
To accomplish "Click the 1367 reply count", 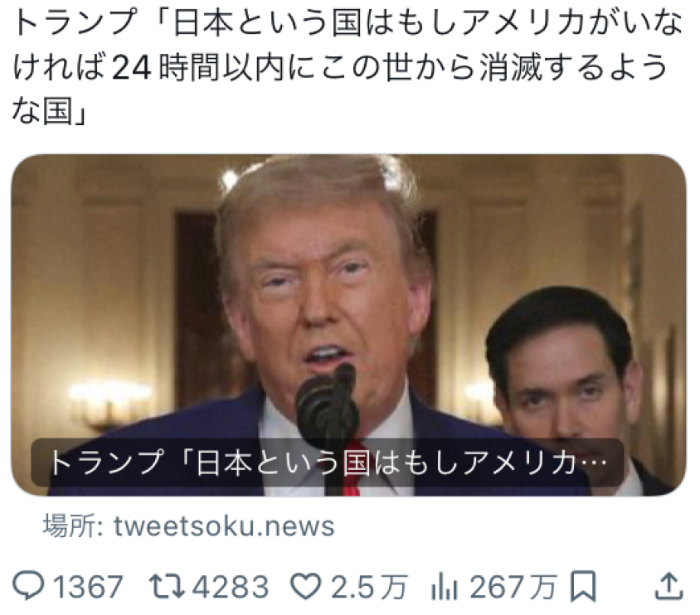I will pyautogui.click(x=88, y=586).
